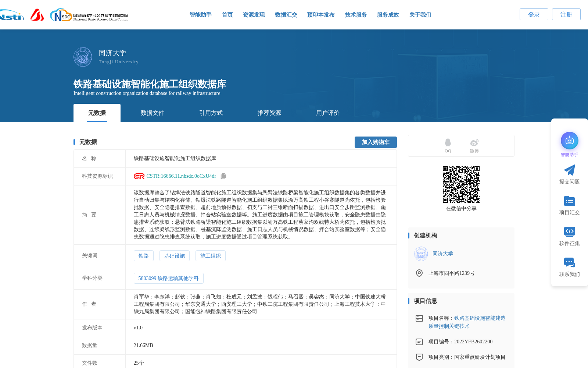The height and width of the screenshot is (368, 588).
Task: Open CSTR:16666.11.nbsdc.0oCxU4dr link
Action: click(181, 176)
